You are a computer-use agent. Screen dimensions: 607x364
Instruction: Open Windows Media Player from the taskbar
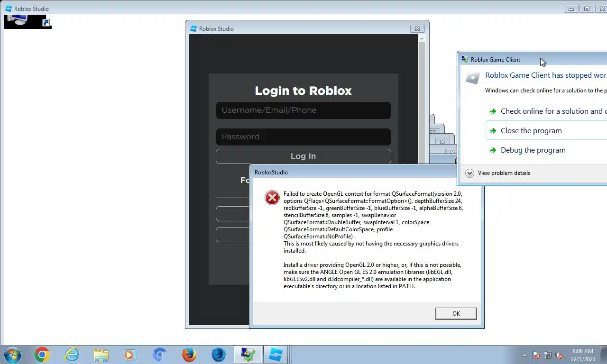[129, 355]
